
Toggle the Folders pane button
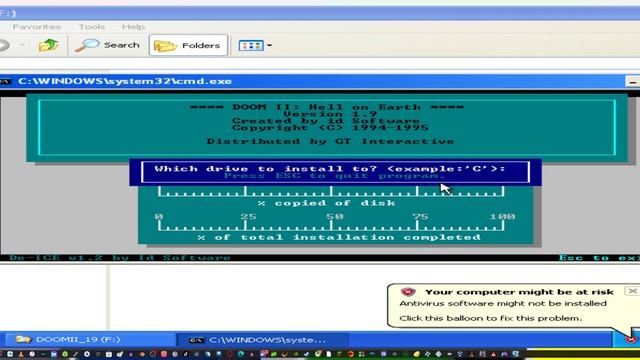coord(188,45)
